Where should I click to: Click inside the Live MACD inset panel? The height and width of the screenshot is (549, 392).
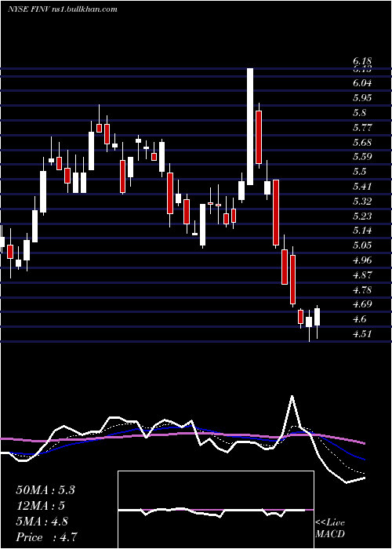[216, 510]
